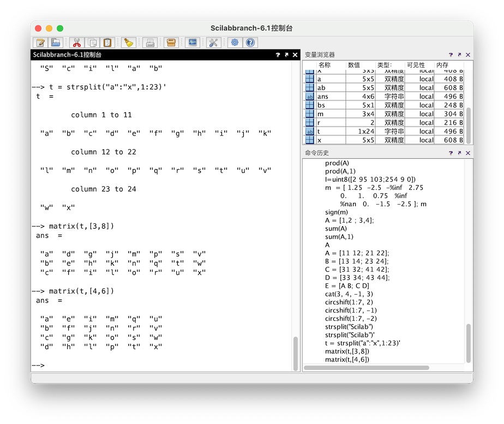Screen dimensions: 504x424
Task: Open help for command history panel
Action: coord(451,153)
